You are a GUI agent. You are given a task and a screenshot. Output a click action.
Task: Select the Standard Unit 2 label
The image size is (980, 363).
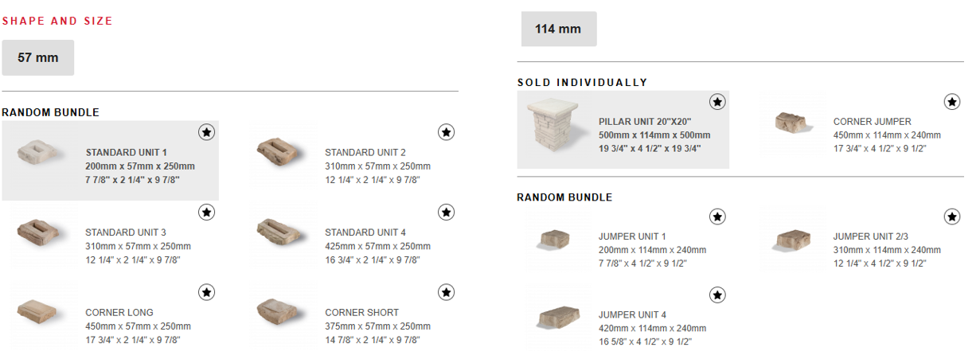click(365, 153)
